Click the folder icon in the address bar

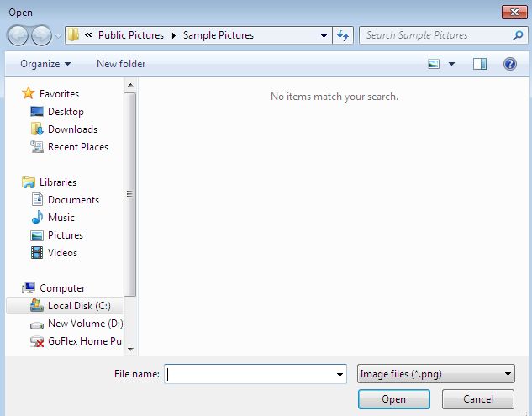click(x=73, y=35)
